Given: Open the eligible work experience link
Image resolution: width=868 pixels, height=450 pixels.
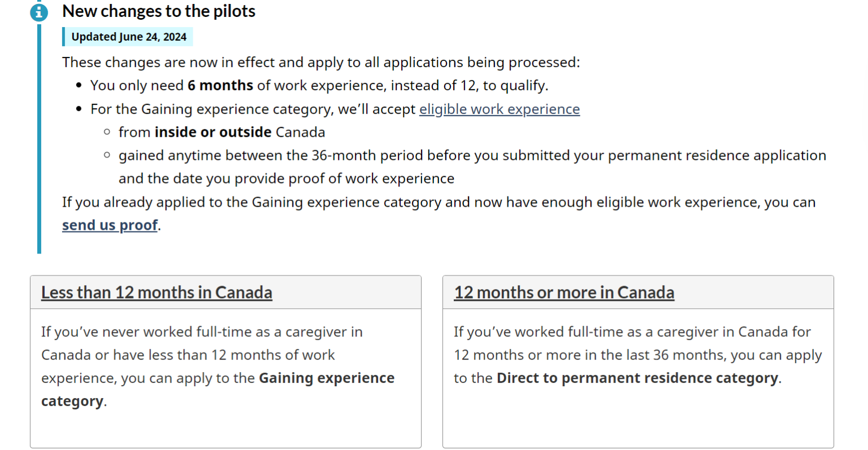Looking at the screenshot, I should [x=500, y=109].
